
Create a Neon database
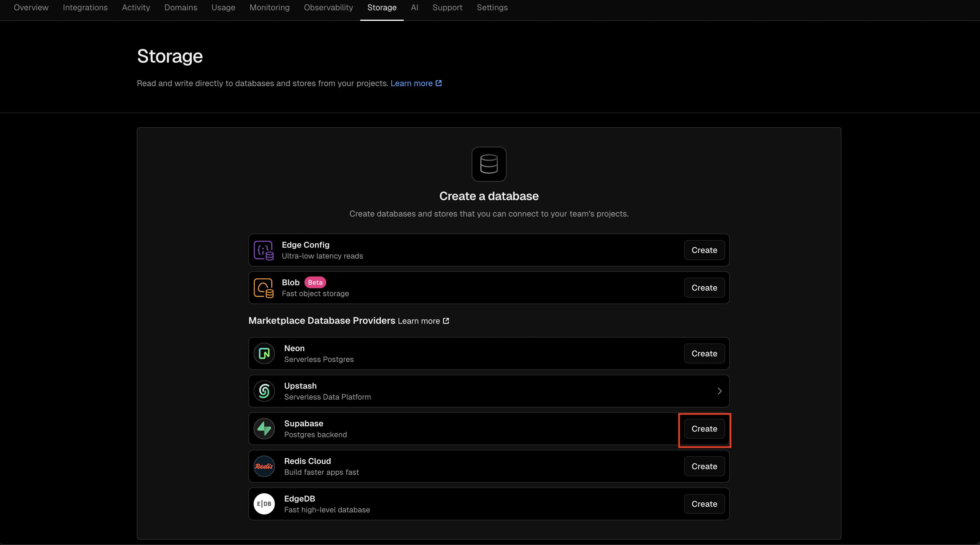coord(704,353)
